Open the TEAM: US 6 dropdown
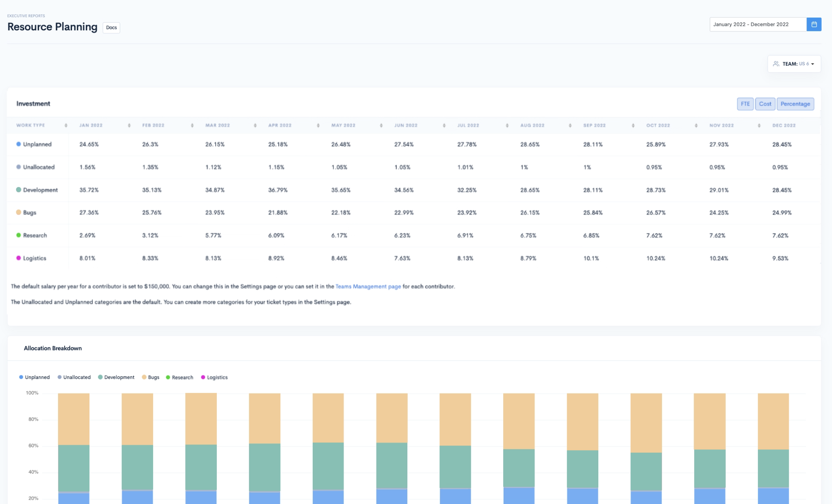The height and width of the screenshot is (504, 832). pos(794,64)
